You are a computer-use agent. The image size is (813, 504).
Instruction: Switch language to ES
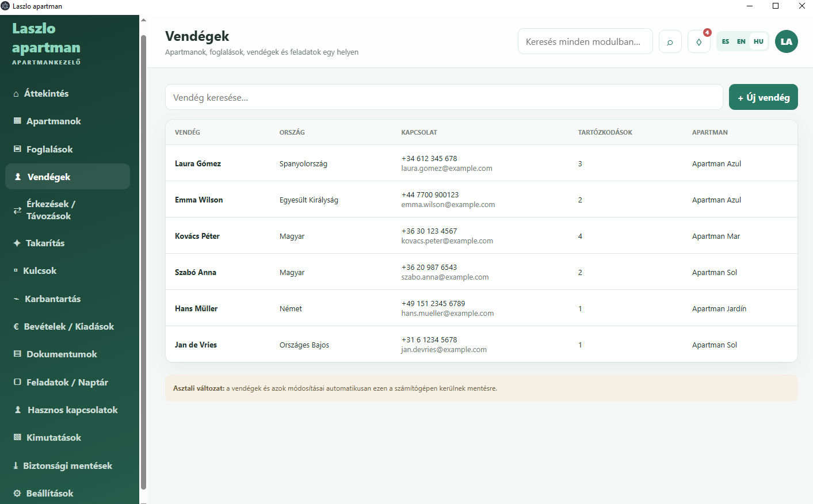point(726,41)
